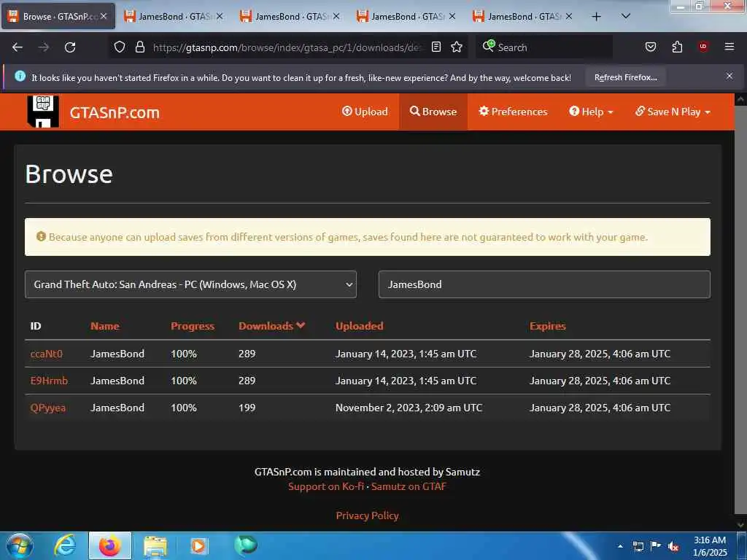
Task: Open the extensions puzzle icon
Action: point(677,47)
